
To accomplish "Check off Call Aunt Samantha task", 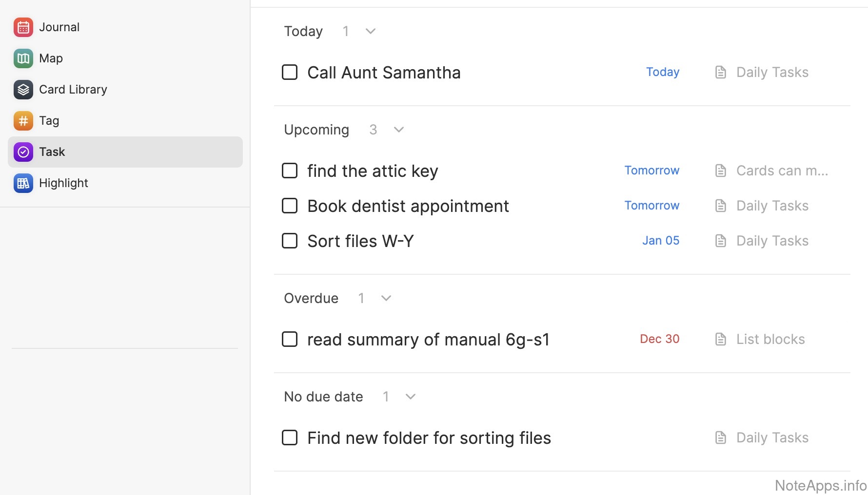I will pyautogui.click(x=290, y=72).
